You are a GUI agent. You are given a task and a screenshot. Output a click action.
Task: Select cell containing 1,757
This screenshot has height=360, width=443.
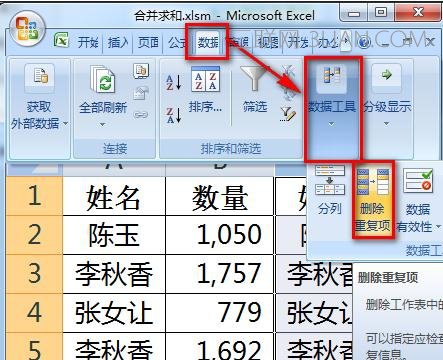pos(219,274)
